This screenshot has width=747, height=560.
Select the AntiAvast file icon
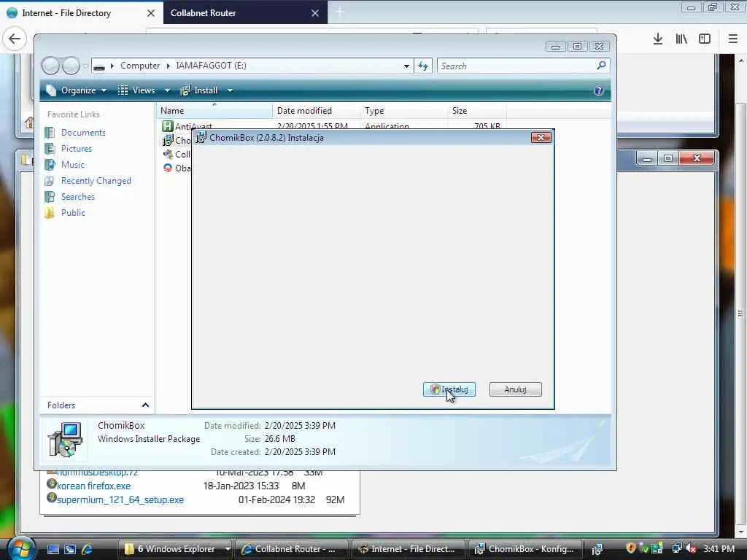tap(167, 126)
